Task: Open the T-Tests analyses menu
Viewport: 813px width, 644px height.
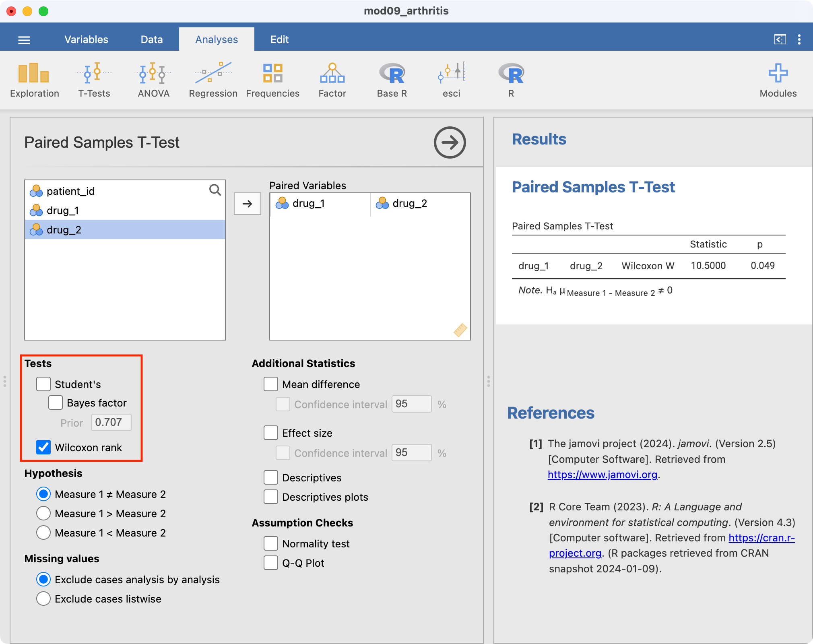Action: pyautogui.click(x=94, y=80)
